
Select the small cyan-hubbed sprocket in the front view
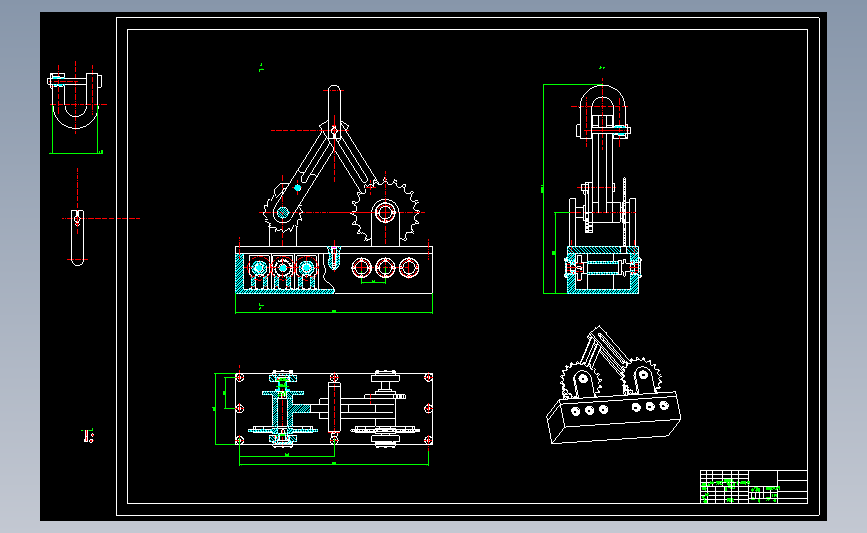click(283, 212)
